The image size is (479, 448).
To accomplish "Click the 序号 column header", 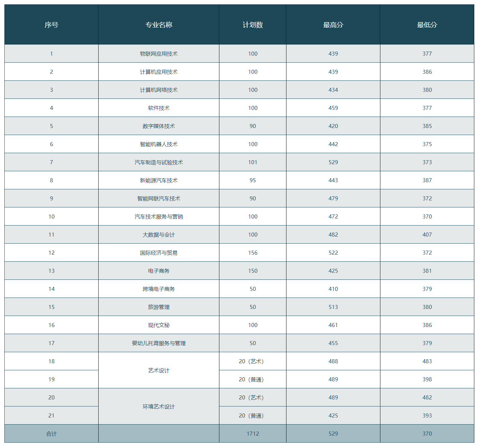I will click(51, 24).
